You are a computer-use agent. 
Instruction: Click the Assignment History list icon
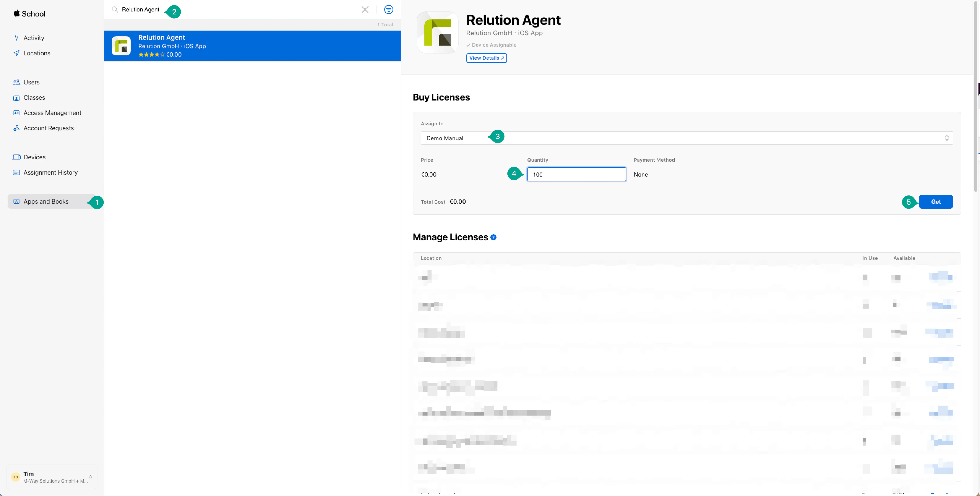click(x=16, y=172)
